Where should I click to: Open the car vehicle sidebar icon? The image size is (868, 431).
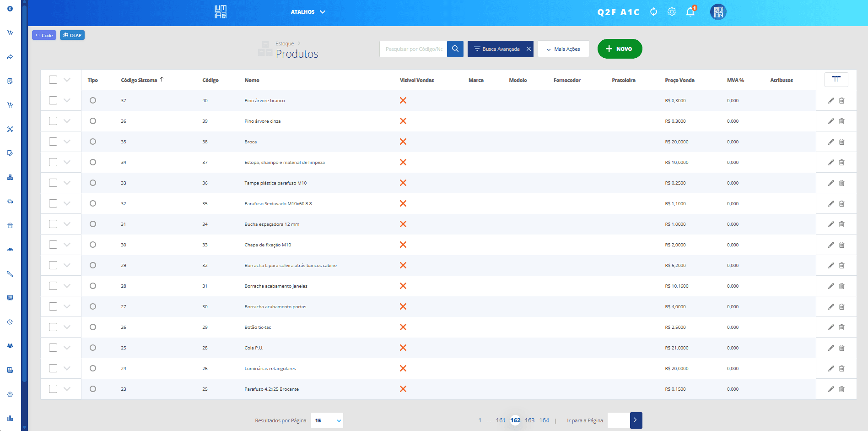(10, 250)
